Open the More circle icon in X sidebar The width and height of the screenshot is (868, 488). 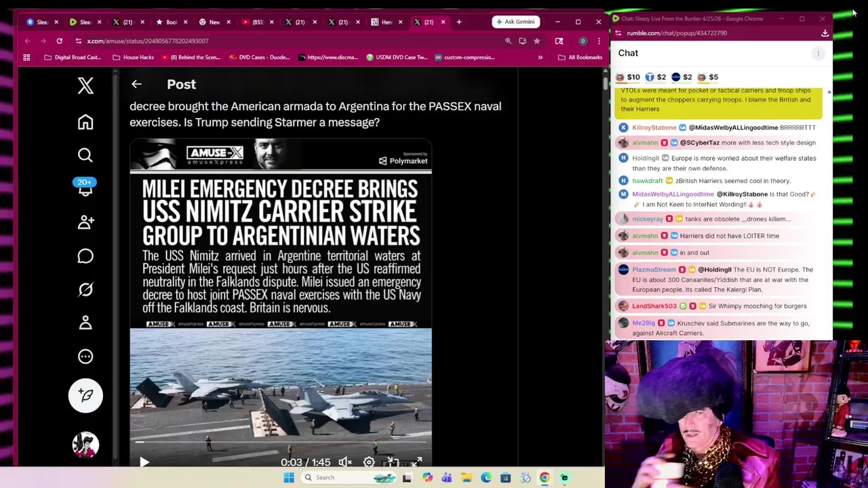tap(85, 357)
